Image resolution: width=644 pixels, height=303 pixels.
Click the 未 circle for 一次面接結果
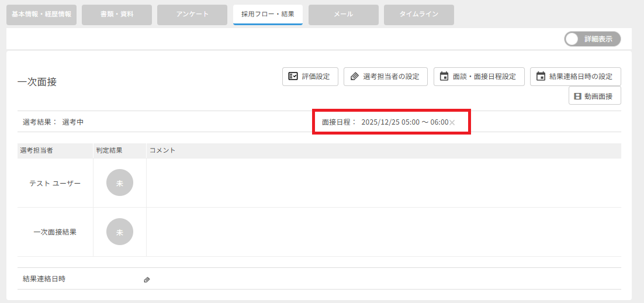(x=120, y=232)
